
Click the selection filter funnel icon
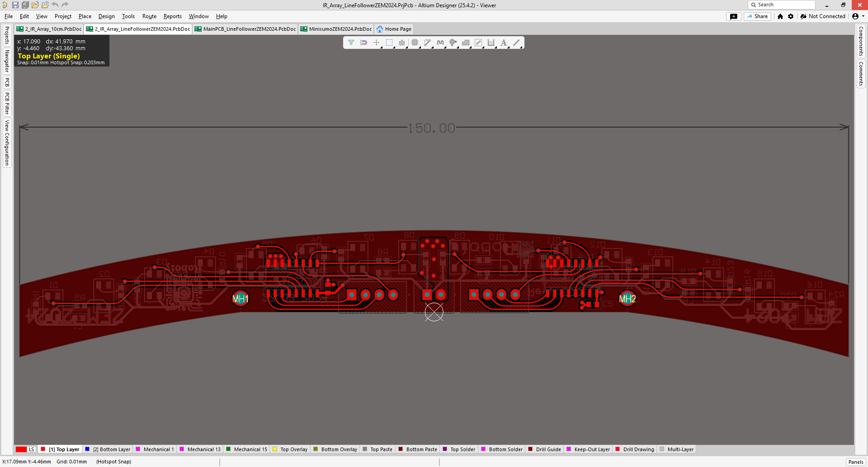pos(351,43)
